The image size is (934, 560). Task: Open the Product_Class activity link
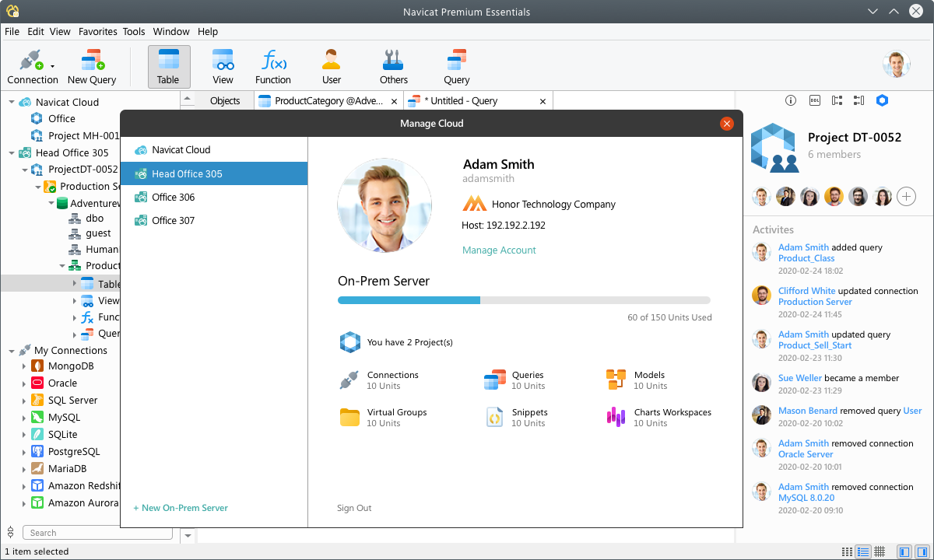click(806, 258)
